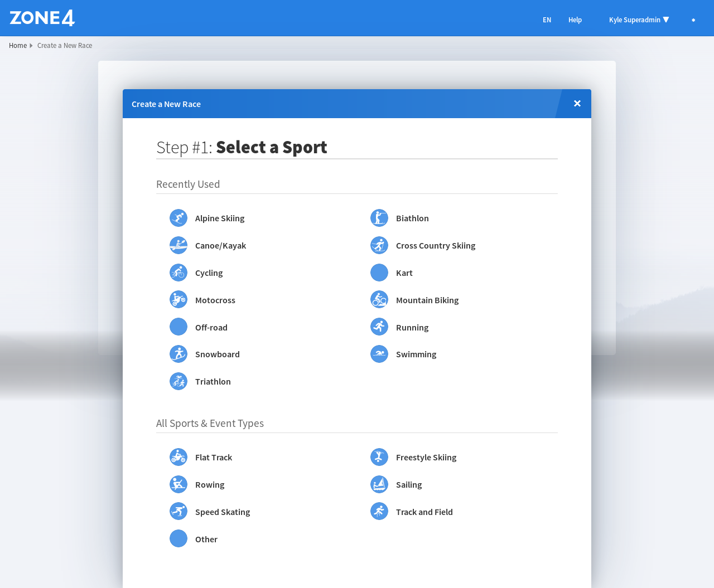Click the Triathlon icon
Image resolution: width=714 pixels, height=588 pixels.
[178, 381]
